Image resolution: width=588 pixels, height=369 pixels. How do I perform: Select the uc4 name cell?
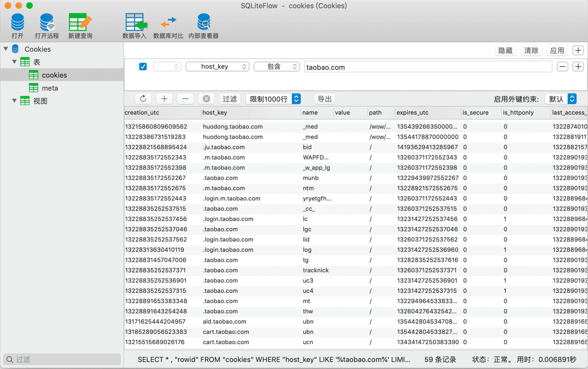tap(308, 290)
